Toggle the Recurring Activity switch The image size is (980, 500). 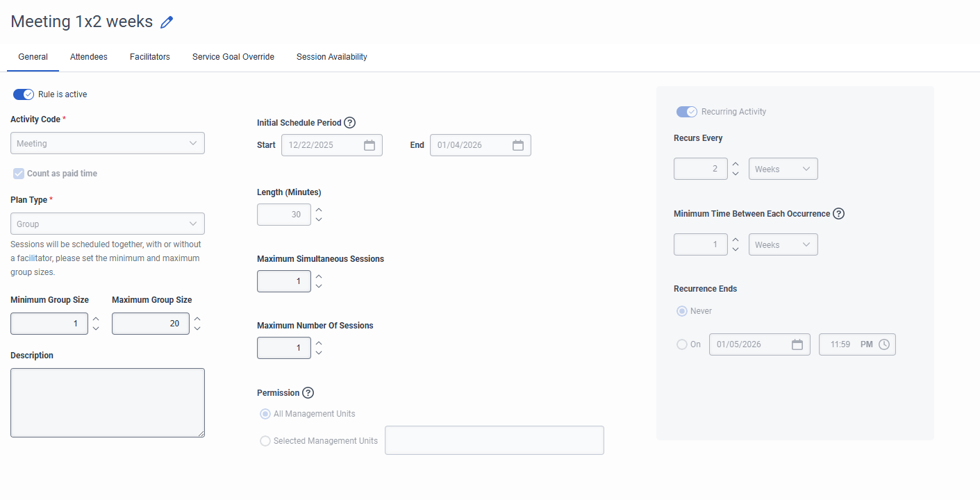[x=687, y=112]
